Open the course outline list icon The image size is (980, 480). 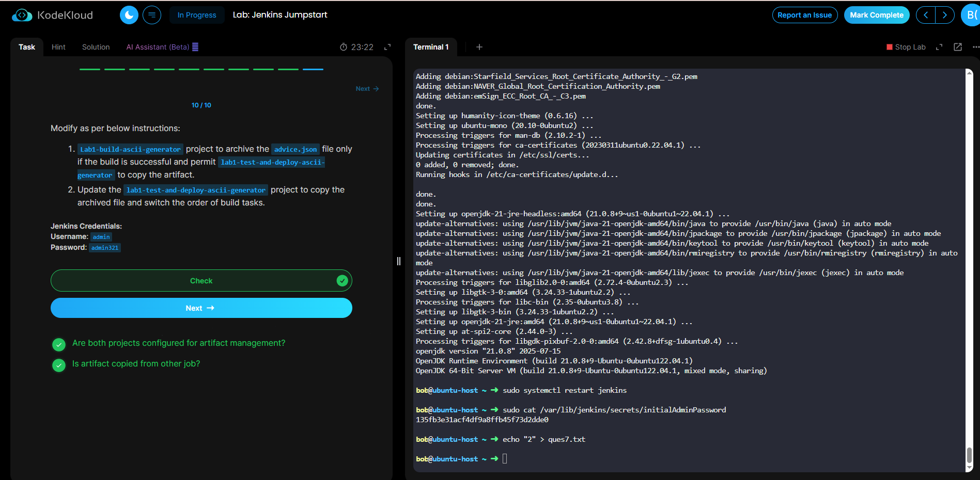pyautogui.click(x=152, y=15)
